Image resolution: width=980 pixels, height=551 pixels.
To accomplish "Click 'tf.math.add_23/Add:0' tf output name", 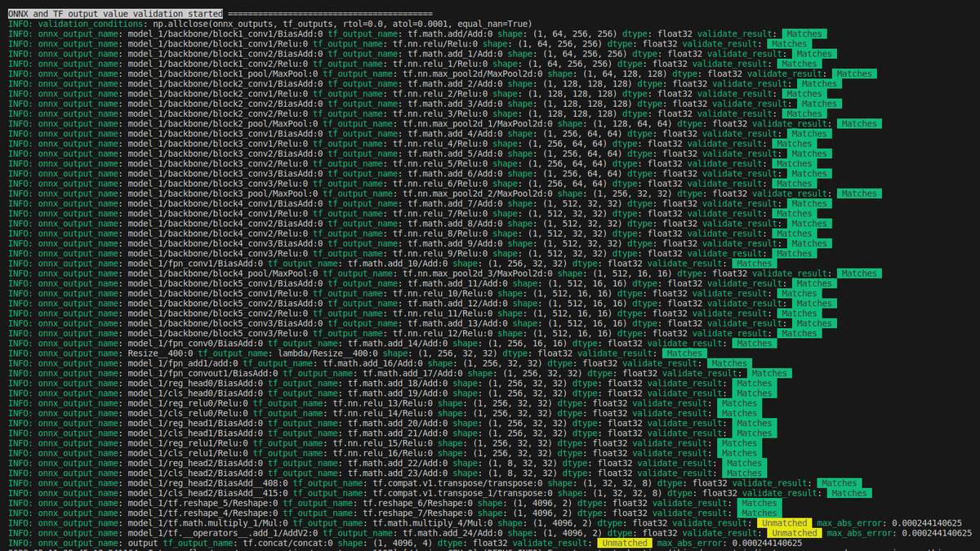I will point(398,473).
